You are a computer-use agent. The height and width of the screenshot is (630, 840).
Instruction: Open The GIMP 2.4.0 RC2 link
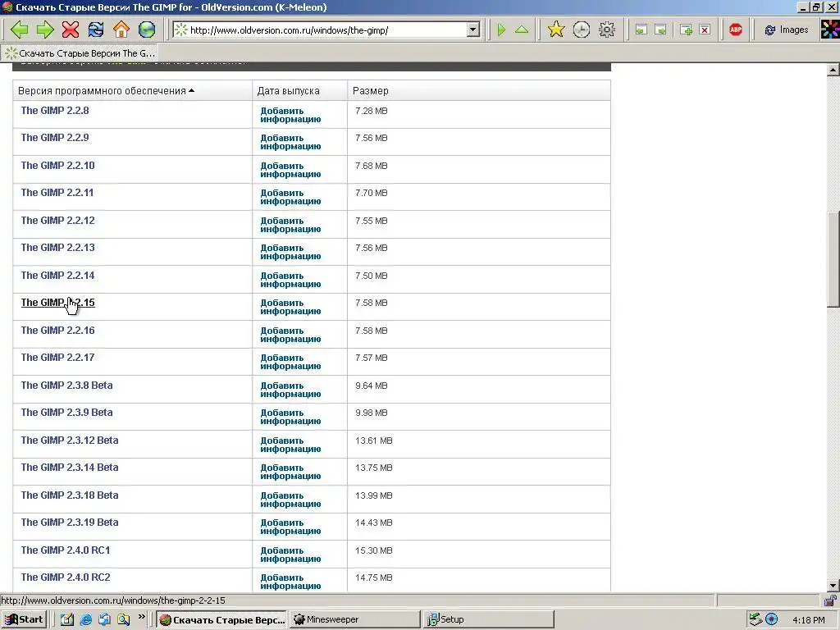click(66, 577)
